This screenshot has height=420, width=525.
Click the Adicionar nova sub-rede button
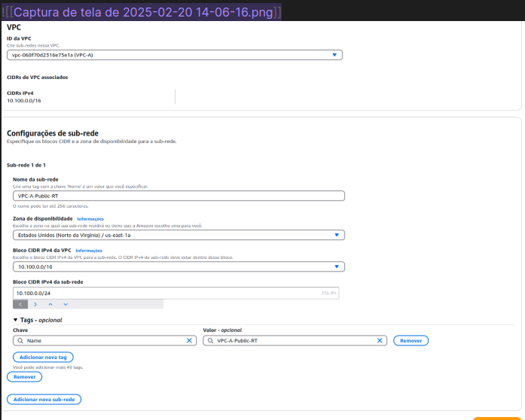coord(44,400)
